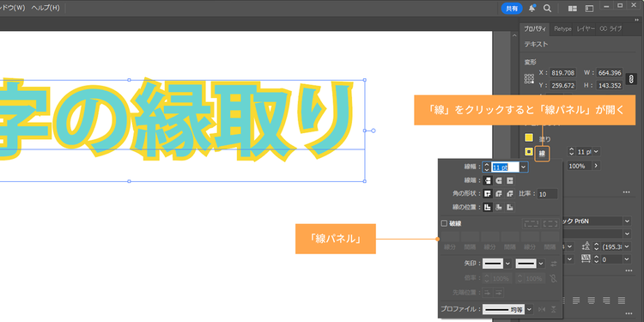
Task: Click the 線幅 stepper arrows in stroke panel
Action: click(486, 167)
